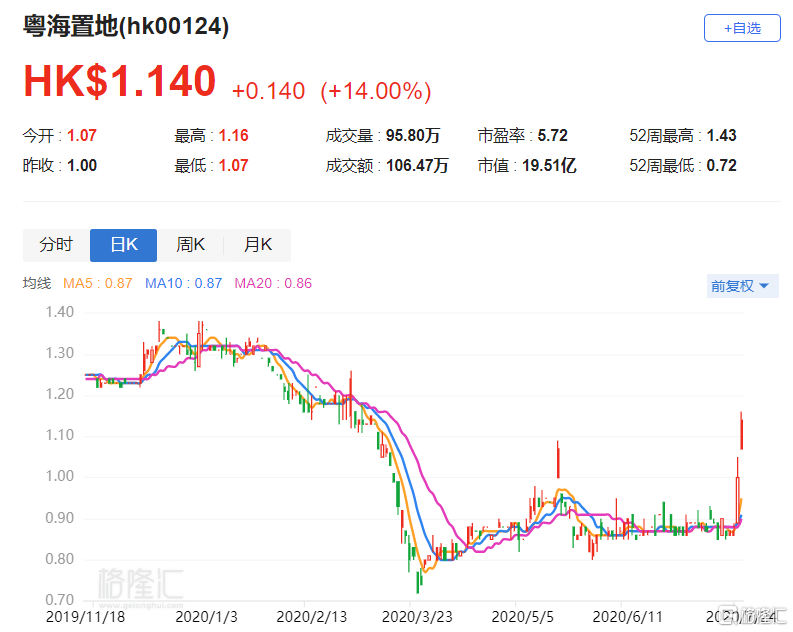
Task: Click the MA5 moving average label
Action: (97, 284)
